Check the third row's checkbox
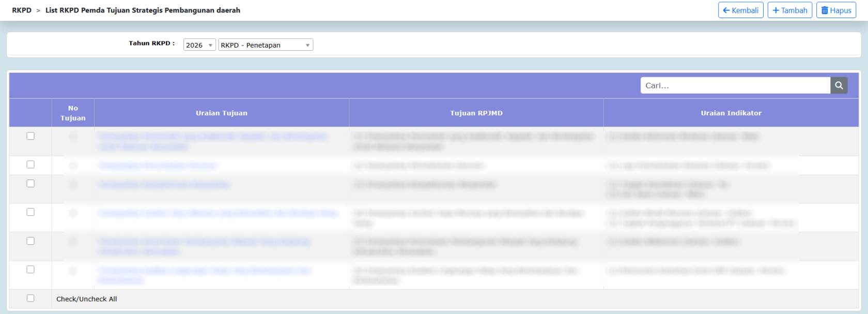868x314 pixels. [x=30, y=184]
